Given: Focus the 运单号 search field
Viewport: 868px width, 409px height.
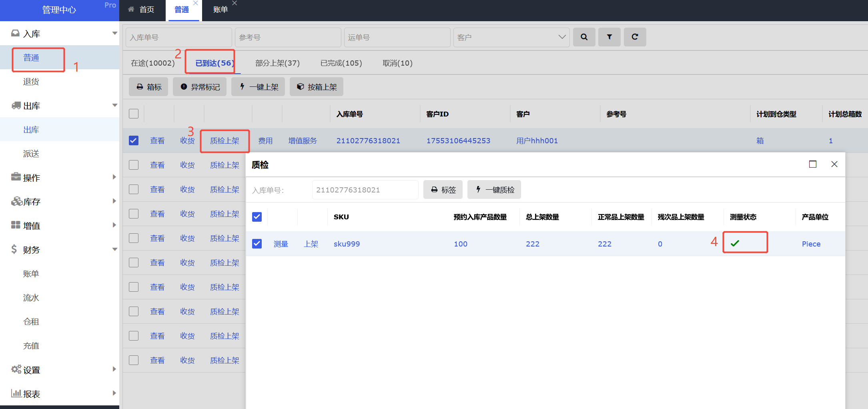Looking at the screenshot, I should click(x=397, y=37).
